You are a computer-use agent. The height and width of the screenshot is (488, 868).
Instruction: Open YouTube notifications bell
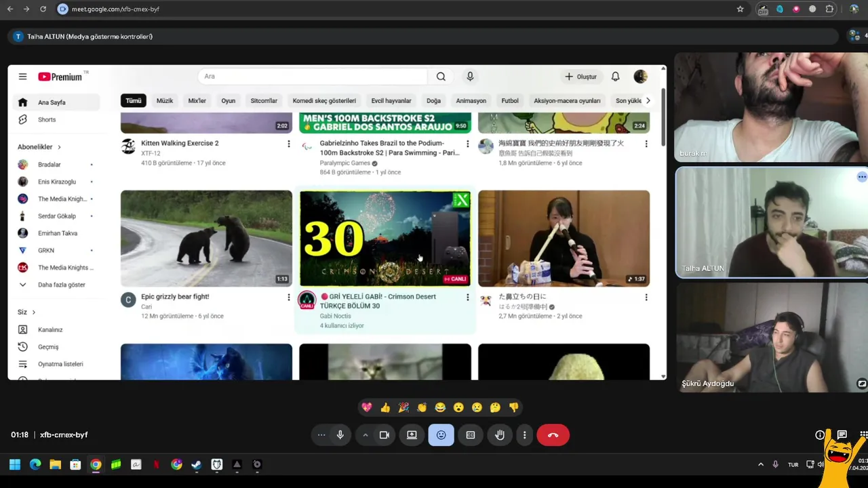pos(615,77)
